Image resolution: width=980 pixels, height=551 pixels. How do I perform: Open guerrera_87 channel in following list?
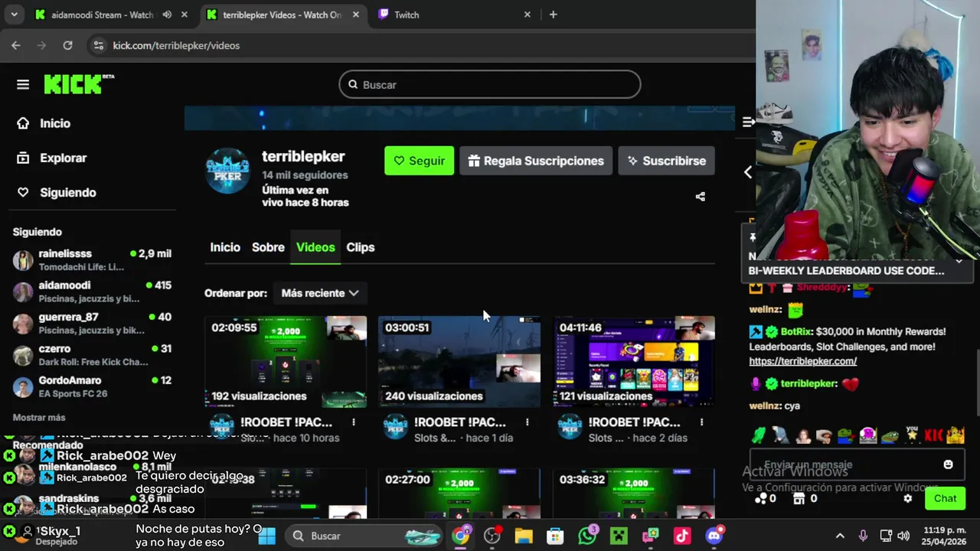(92, 323)
